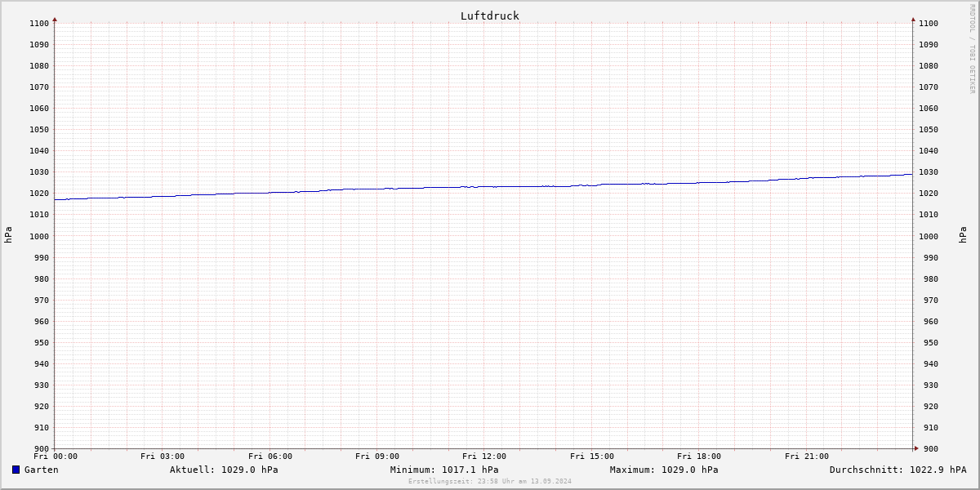
Task: Select the Garten legend label
Action: click(x=42, y=470)
